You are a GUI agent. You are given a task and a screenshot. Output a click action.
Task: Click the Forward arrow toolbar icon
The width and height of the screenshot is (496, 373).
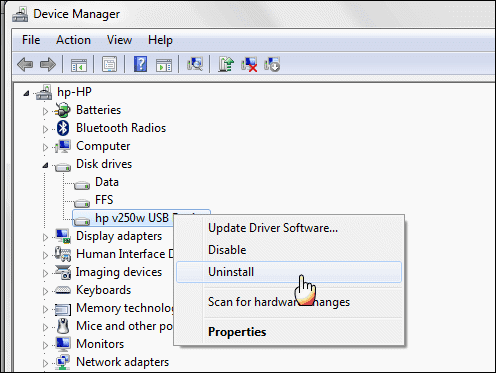[x=48, y=64]
